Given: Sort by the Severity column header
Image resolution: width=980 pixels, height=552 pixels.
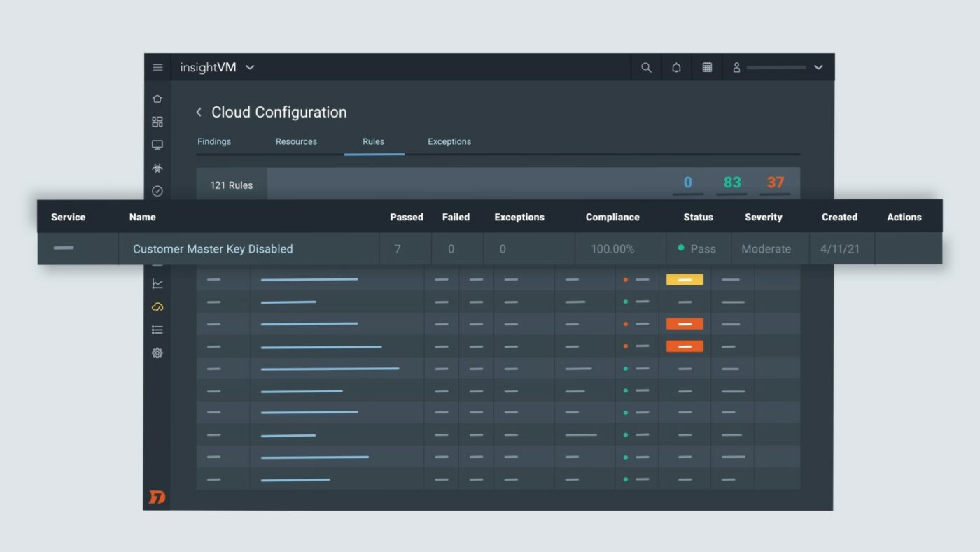Looking at the screenshot, I should (763, 217).
